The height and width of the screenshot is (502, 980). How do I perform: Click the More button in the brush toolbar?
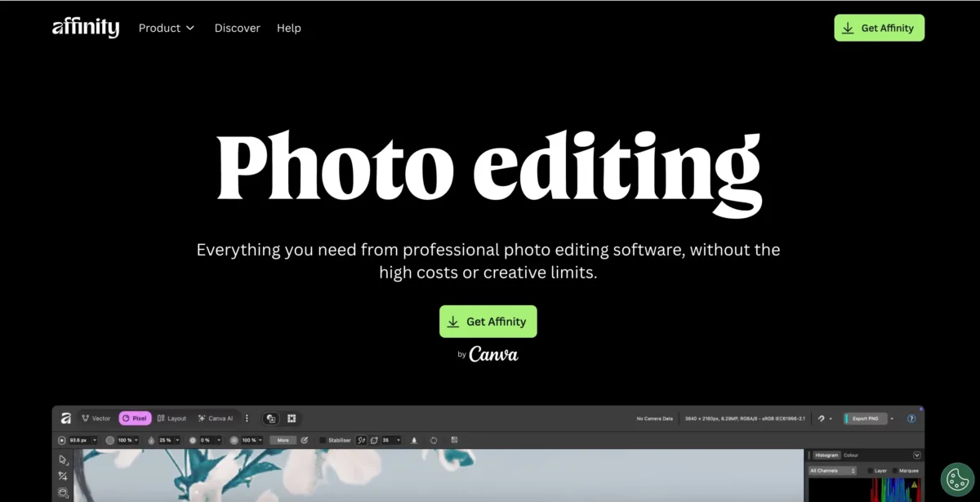coord(283,440)
